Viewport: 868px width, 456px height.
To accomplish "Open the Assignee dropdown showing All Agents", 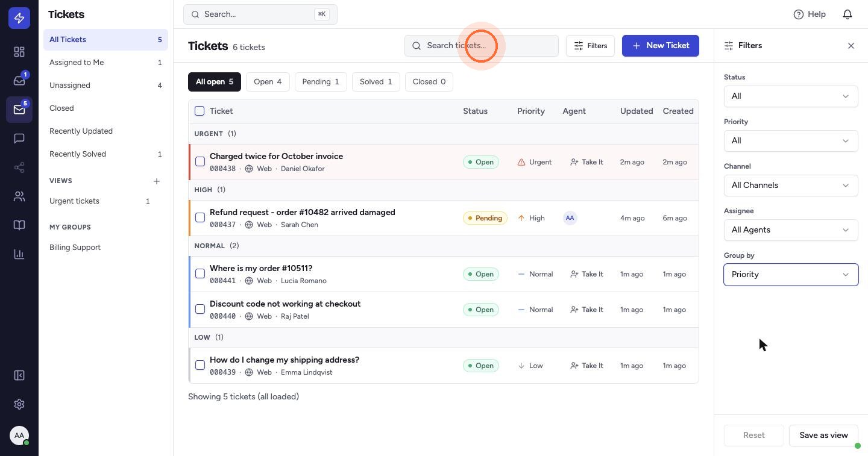I will [791, 230].
